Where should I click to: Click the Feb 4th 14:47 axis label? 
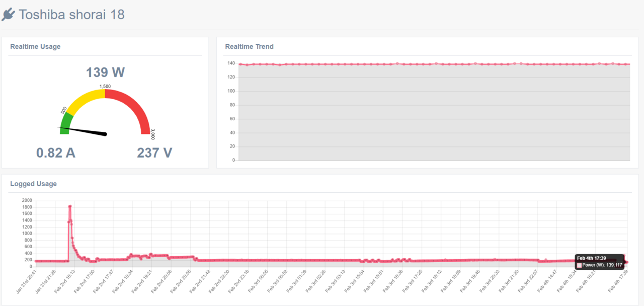pos(548,282)
